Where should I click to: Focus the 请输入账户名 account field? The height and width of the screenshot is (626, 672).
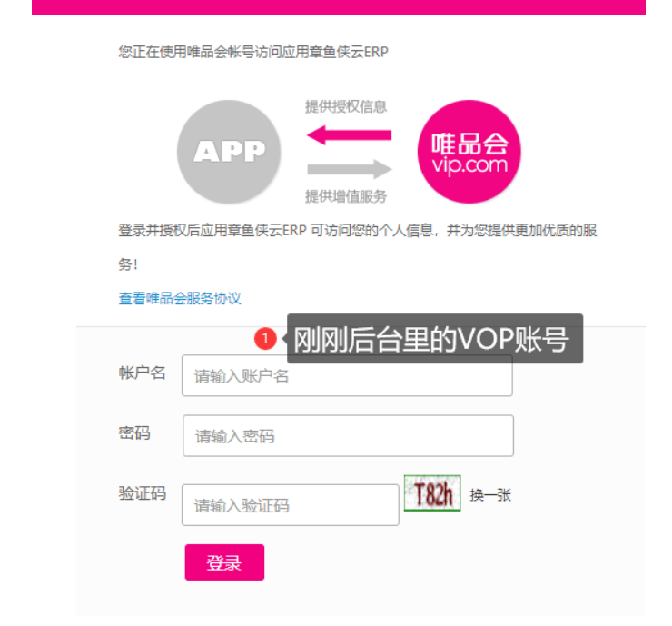[347, 376]
